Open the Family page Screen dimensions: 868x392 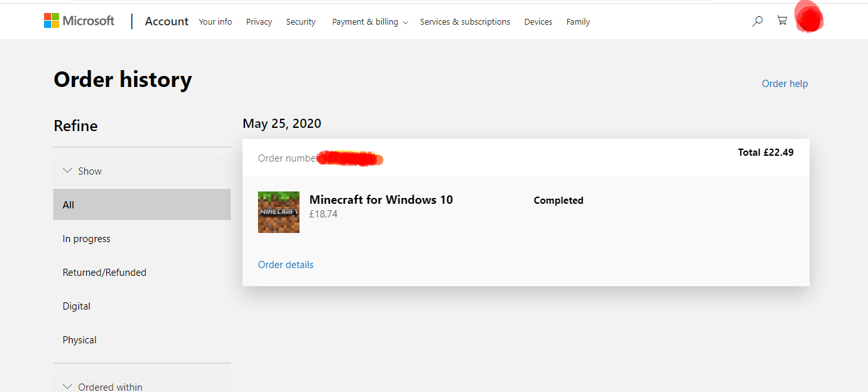coord(578,22)
